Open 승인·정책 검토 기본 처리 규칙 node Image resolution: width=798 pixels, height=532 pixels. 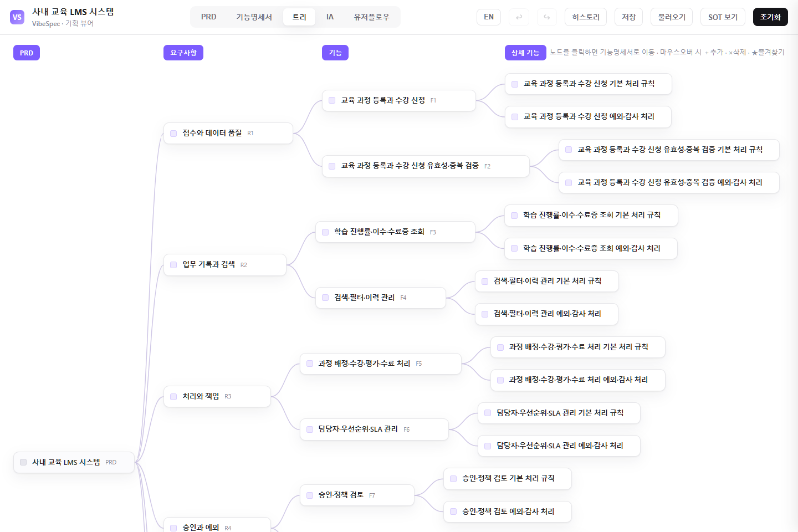508,479
